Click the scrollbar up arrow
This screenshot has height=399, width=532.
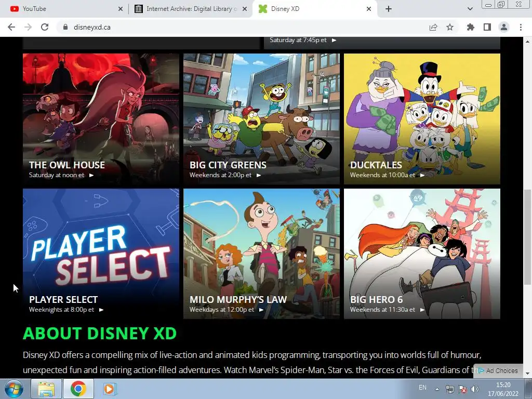click(527, 42)
